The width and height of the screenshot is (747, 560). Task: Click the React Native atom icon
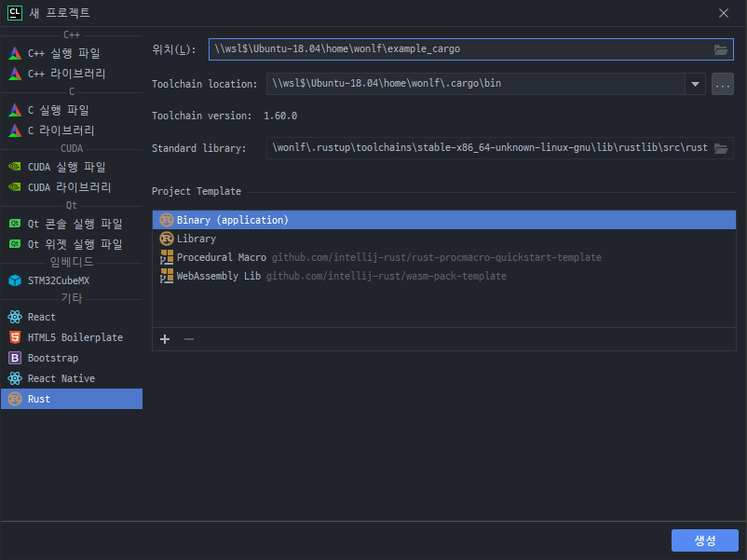click(15, 378)
